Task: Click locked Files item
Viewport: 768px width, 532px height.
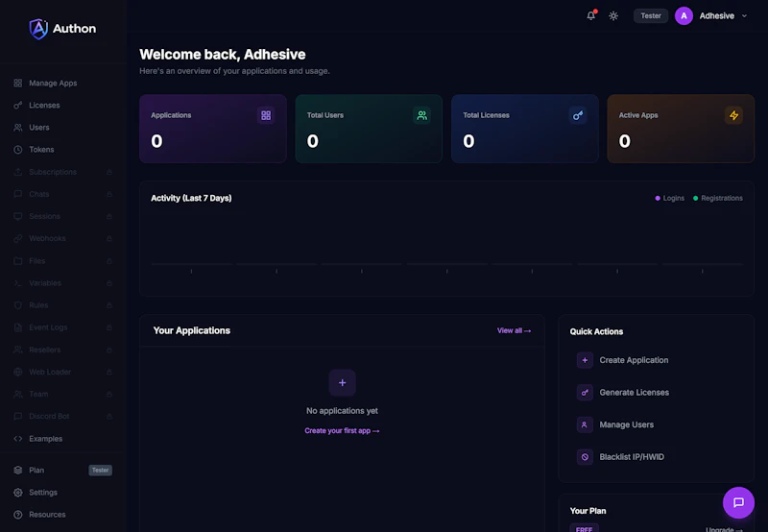Action: (x=62, y=260)
